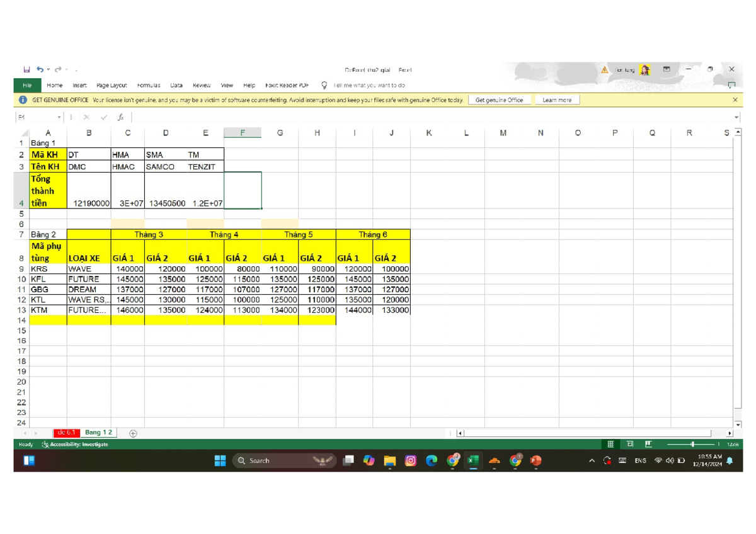The image size is (756, 534).
Task: Open the Page Layout ribbon tab
Action: 112,85
